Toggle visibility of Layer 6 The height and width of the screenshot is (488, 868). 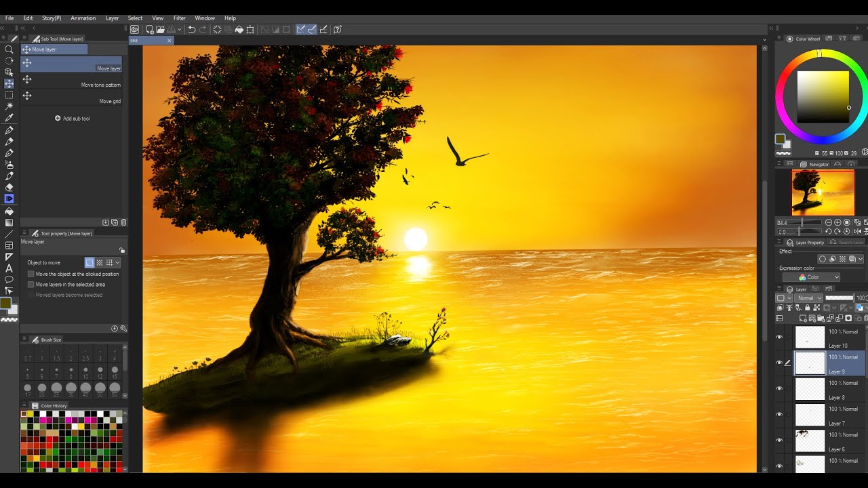(x=779, y=440)
